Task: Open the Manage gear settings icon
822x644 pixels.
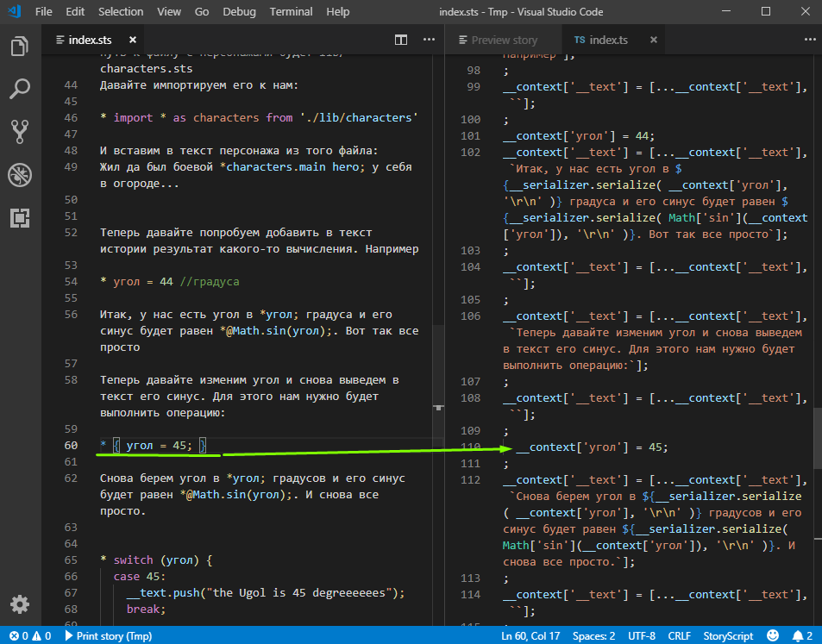Action: point(19,604)
